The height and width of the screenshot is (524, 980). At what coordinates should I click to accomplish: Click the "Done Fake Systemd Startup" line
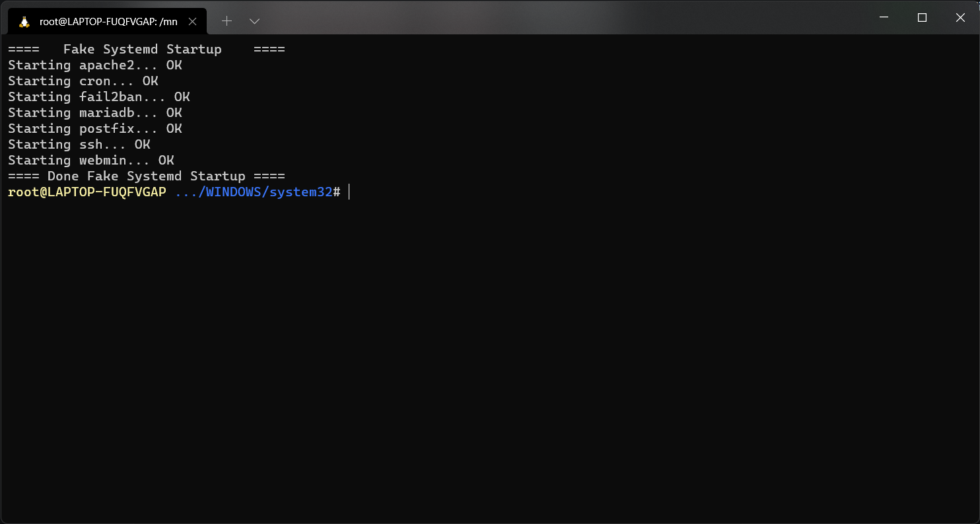146,176
